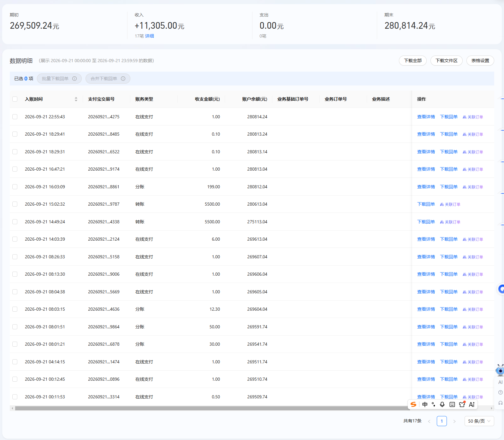Open the headset customer service icon
The width and height of the screenshot is (504, 440).
(x=500, y=403)
